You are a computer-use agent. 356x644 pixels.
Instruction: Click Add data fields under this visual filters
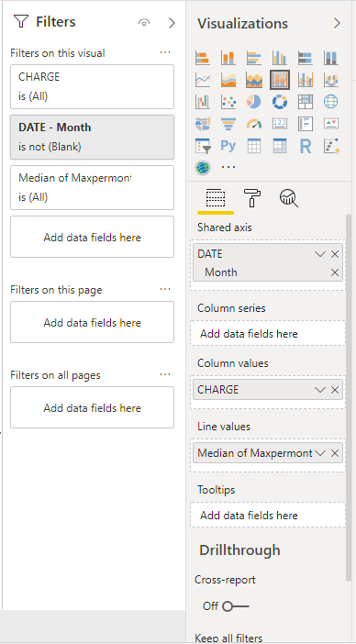coord(92,237)
